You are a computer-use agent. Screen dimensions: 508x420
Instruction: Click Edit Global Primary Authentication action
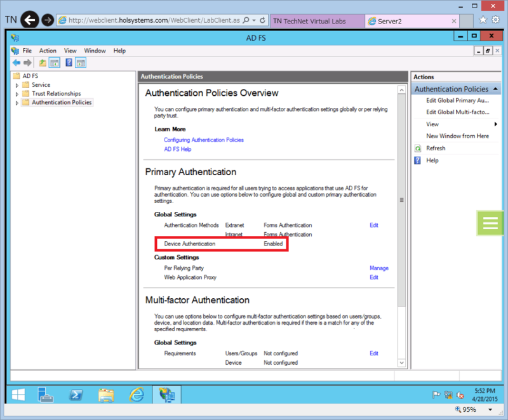click(457, 101)
